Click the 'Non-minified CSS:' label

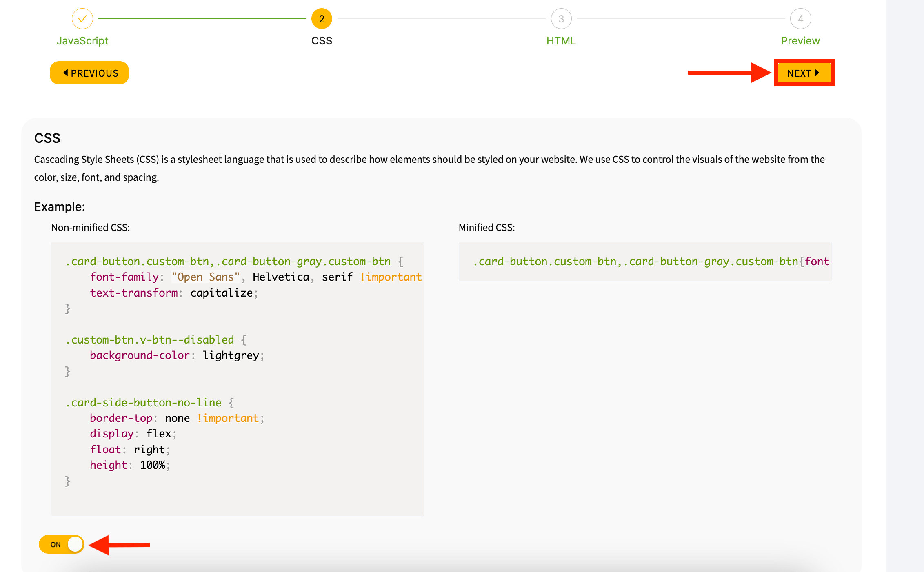91,227
